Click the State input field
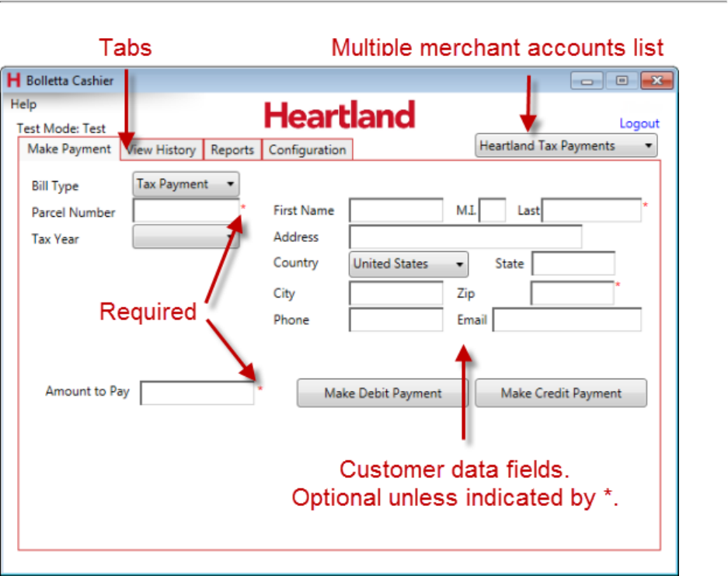This screenshot has width=728, height=576. pos(573,264)
